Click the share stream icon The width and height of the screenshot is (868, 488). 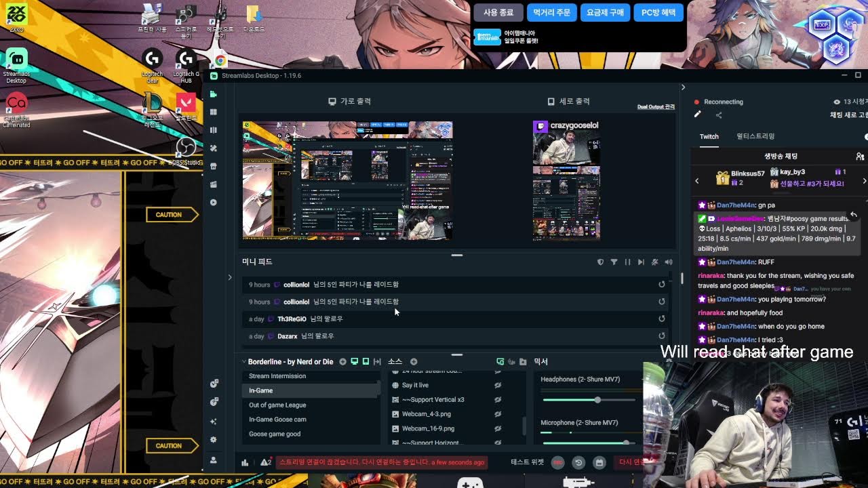pyautogui.click(x=719, y=115)
